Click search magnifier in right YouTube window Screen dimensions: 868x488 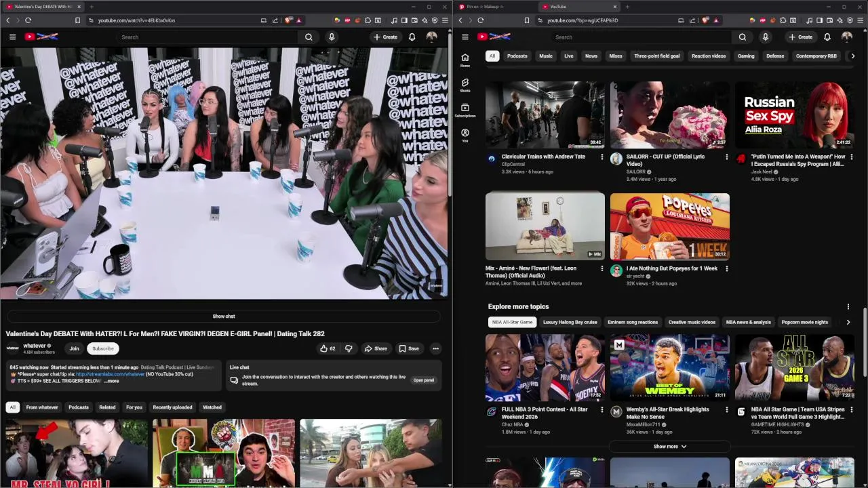point(743,37)
